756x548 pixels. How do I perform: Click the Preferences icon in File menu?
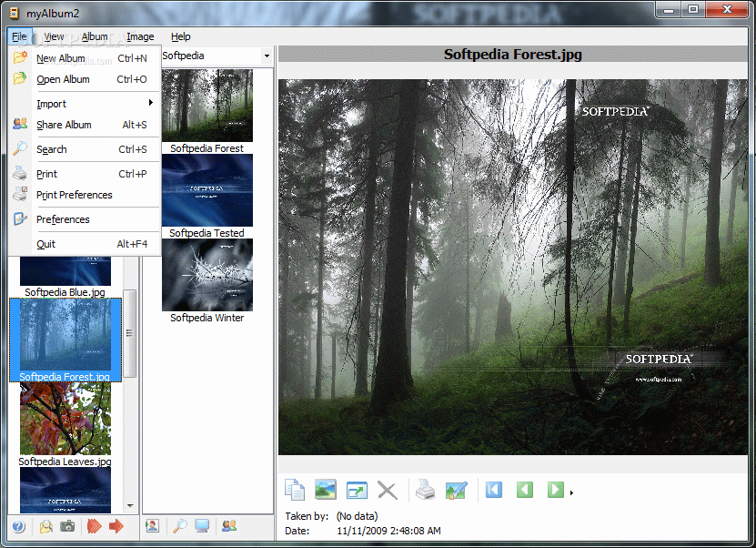20,218
